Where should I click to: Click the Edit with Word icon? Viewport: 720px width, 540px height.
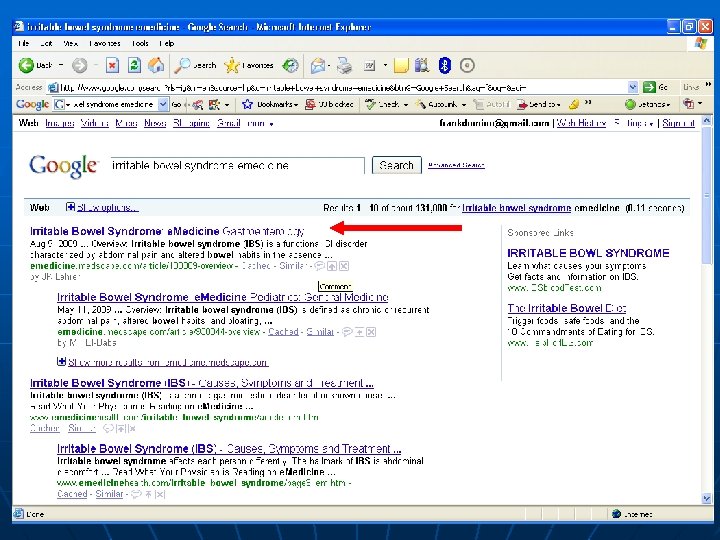click(370, 66)
